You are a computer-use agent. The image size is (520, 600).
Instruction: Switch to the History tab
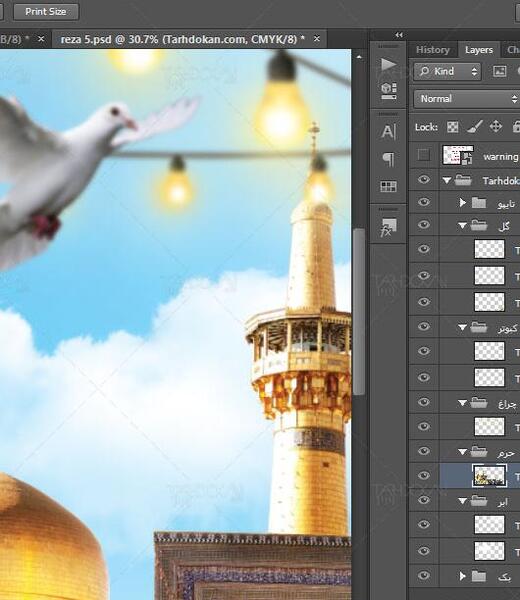(433, 50)
